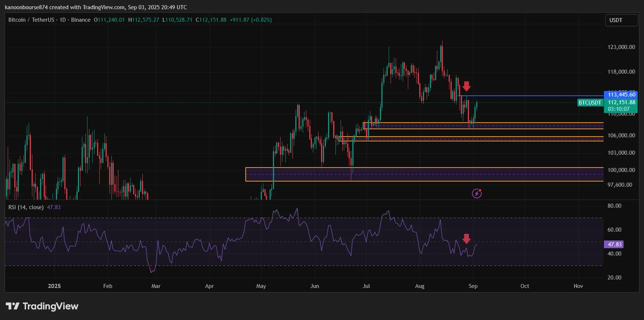Click the TradingView logo at the bottom left

(x=42, y=306)
